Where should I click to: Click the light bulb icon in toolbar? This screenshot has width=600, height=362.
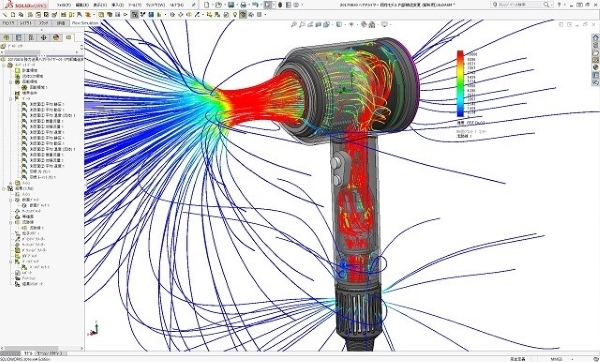235,15
